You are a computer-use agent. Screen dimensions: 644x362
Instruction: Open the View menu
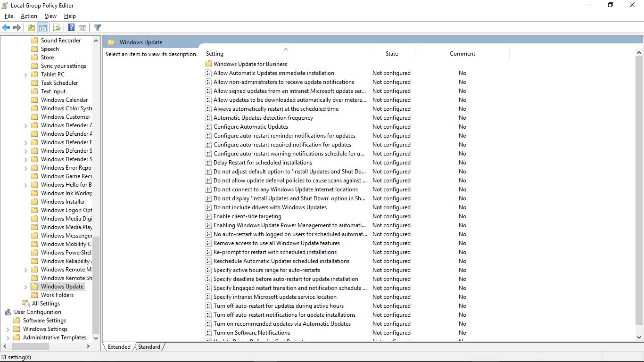click(x=50, y=16)
